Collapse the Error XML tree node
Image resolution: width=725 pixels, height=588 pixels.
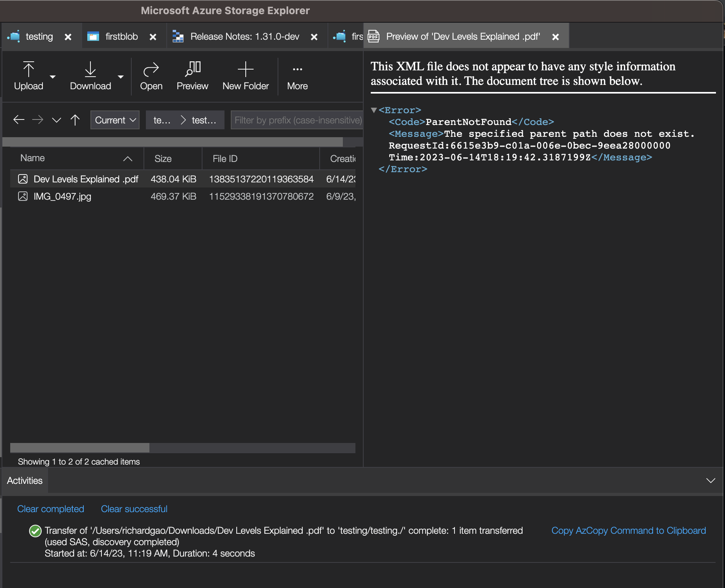coord(374,110)
